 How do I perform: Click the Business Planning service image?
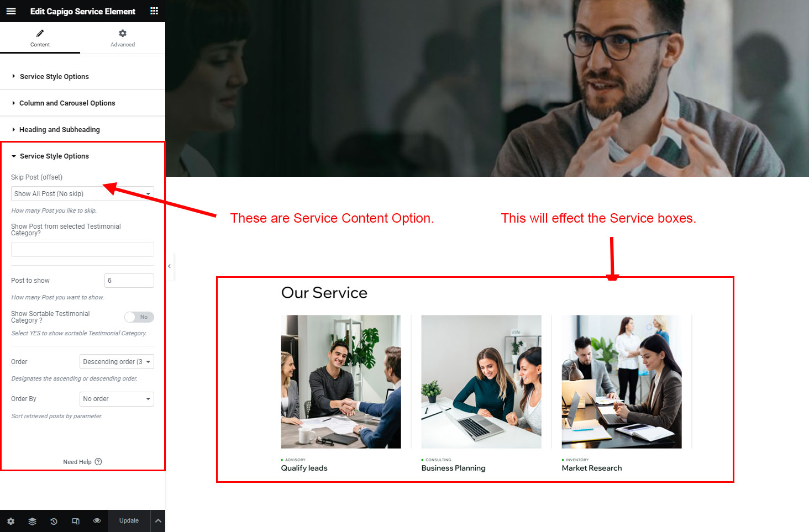(x=481, y=382)
